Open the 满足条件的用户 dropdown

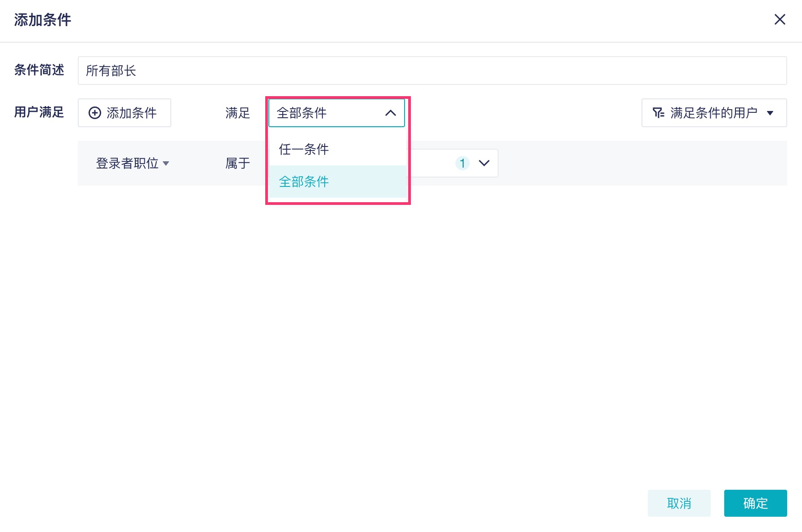pyautogui.click(x=713, y=113)
